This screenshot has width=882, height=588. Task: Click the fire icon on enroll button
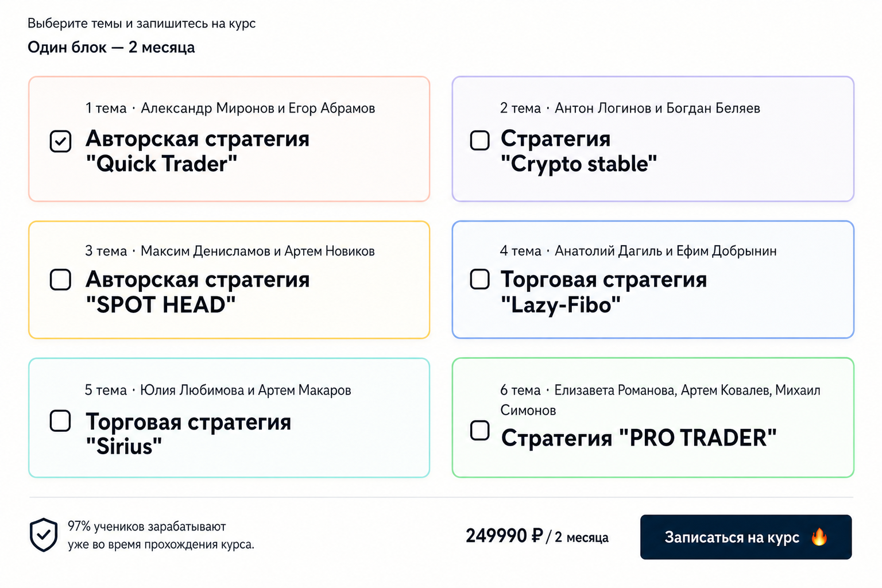[819, 537]
